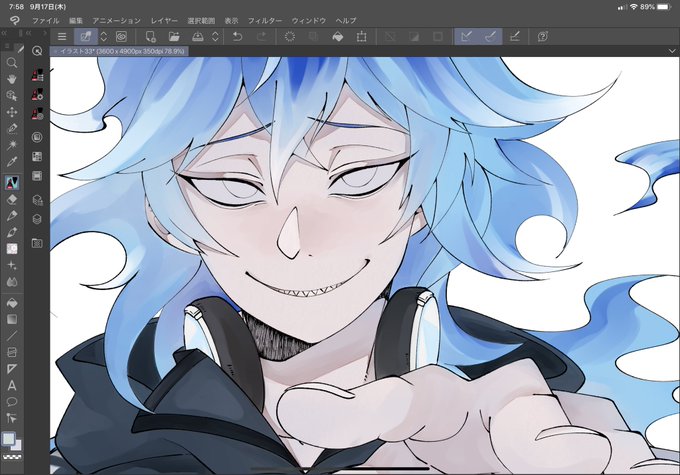Open the レイヤー menu
Screen dimensions: 680x475
click(164, 20)
